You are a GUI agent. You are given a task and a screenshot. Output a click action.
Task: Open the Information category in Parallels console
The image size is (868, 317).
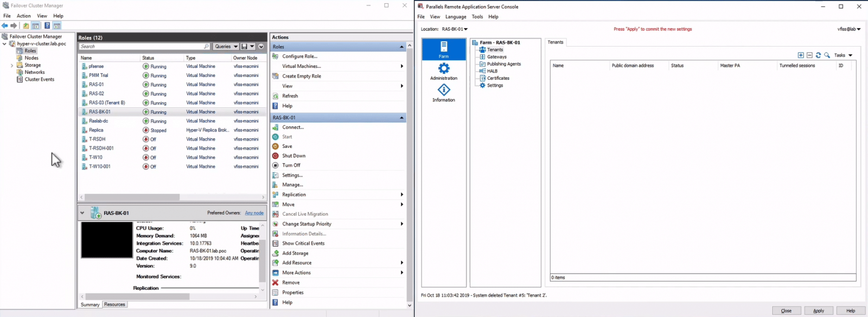coord(444,93)
